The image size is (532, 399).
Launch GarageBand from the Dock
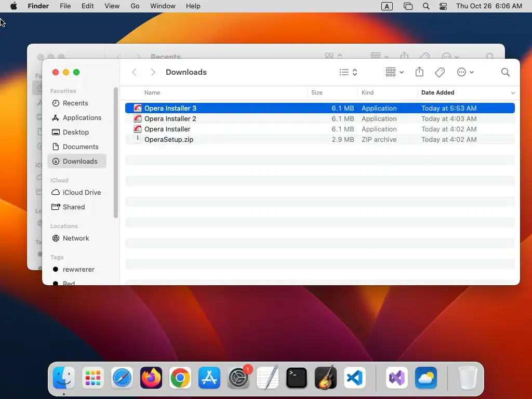(x=326, y=378)
